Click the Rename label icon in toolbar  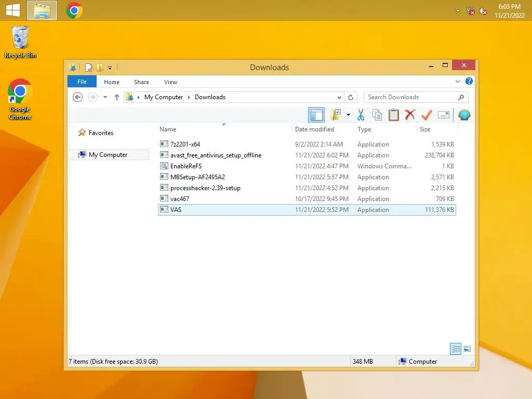(x=444, y=115)
